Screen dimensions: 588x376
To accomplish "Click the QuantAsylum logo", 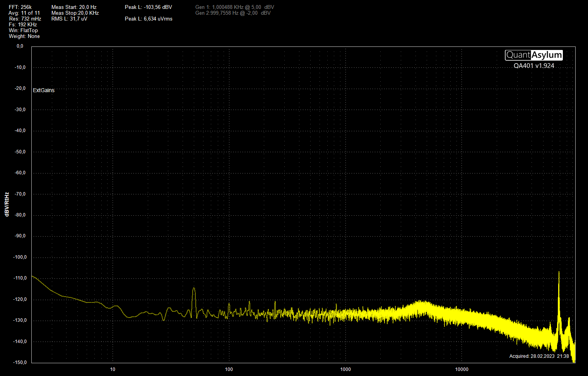I will (x=533, y=55).
